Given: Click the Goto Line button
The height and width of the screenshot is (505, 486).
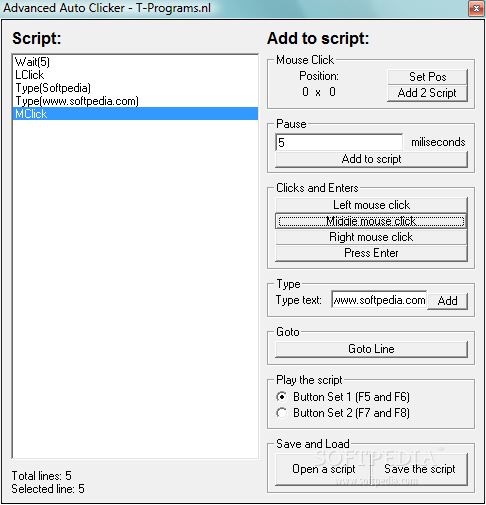Looking at the screenshot, I should pyautogui.click(x=371, y=349).
